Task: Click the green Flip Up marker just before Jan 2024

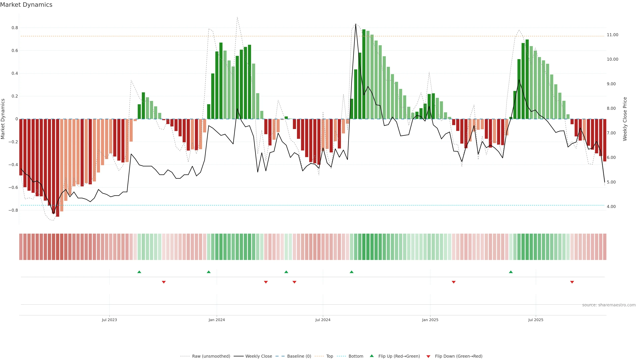Action: coord(208,272)
